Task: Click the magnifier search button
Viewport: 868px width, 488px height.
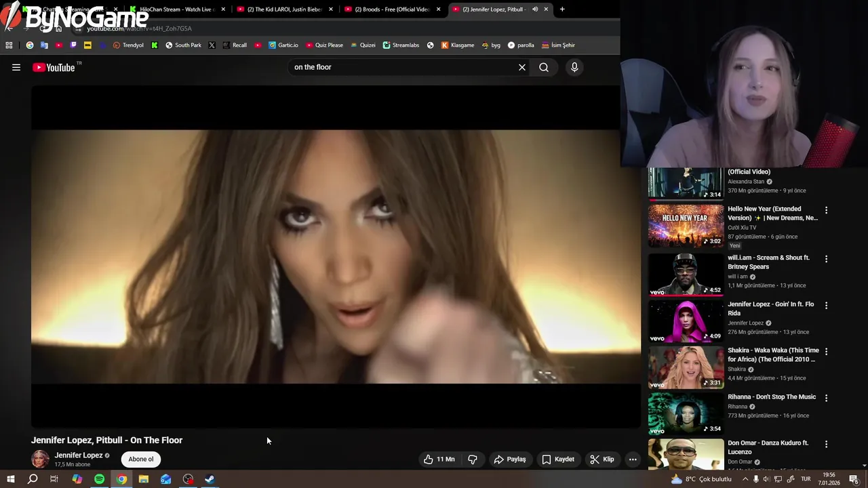Action: pyautogui.click(x=544, y=67)
